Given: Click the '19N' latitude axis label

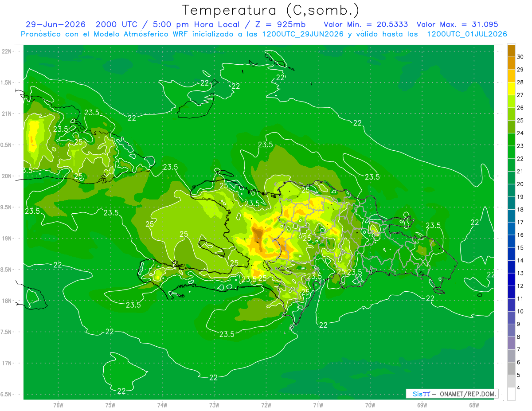Looking at the screenshot, I should (x=7, y=239).
